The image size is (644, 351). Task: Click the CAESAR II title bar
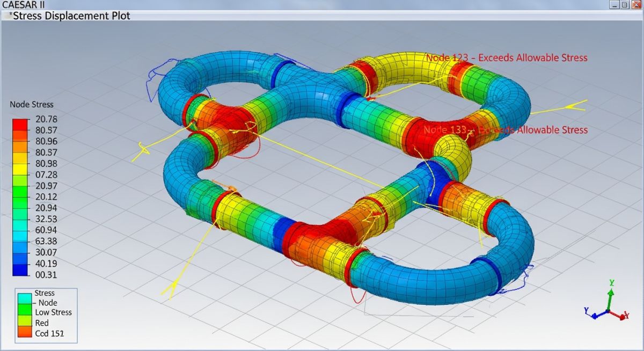(25, 4)
